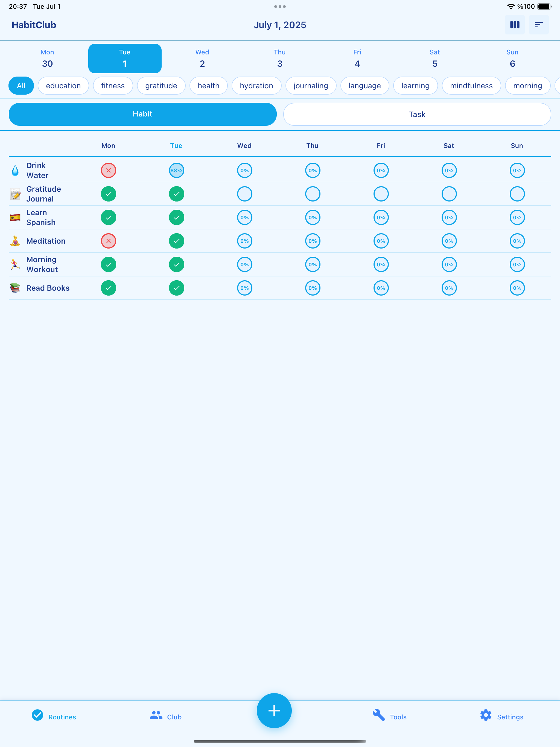Toggle Meditation Tuesday check
560x747 pixels.
176,241
